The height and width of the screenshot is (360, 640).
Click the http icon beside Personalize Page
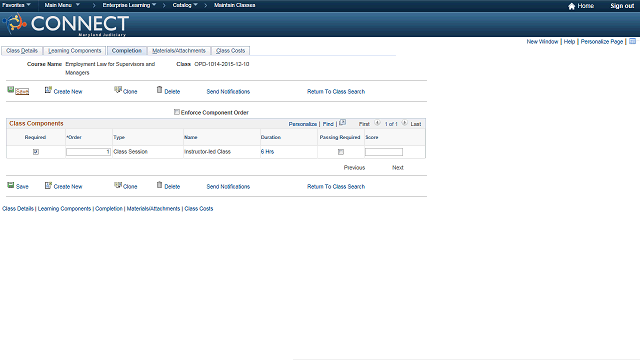[x=633, y=41]
